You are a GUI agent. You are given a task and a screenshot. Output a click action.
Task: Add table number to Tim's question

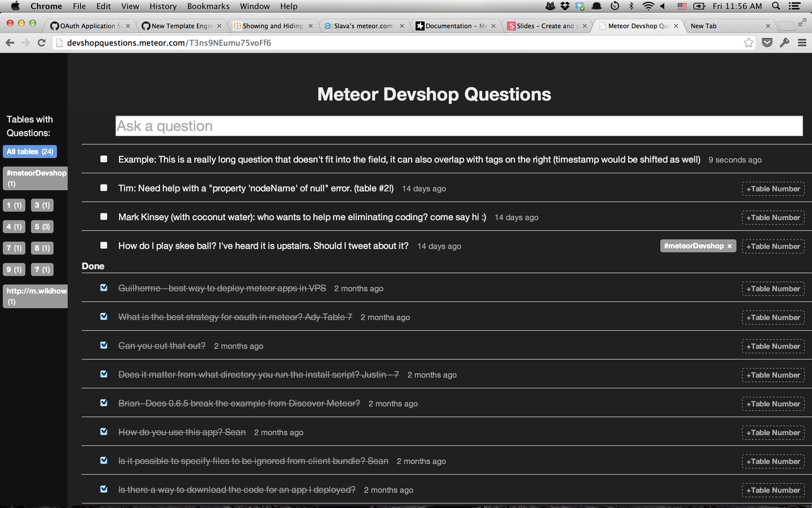(x=773, y=189)
